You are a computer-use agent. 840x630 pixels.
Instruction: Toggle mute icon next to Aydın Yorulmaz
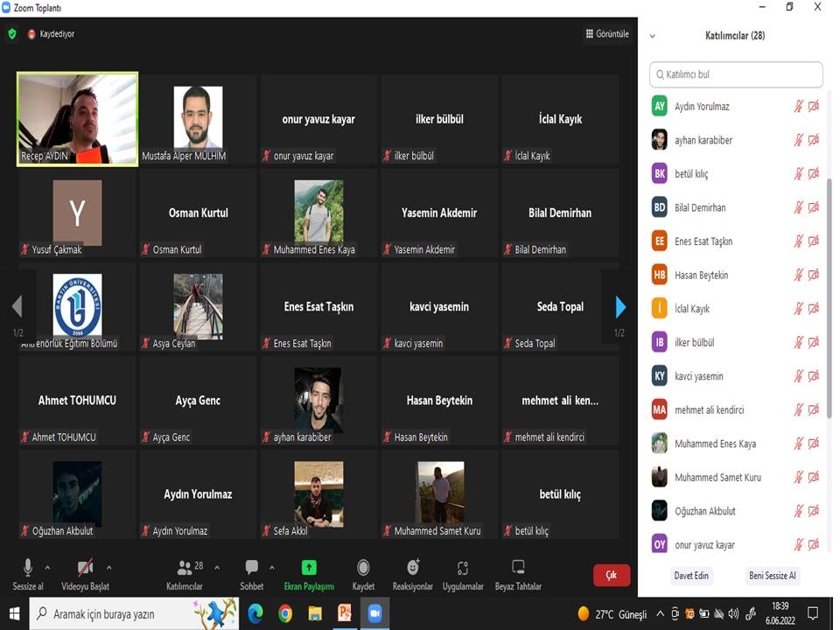[798, 107]
